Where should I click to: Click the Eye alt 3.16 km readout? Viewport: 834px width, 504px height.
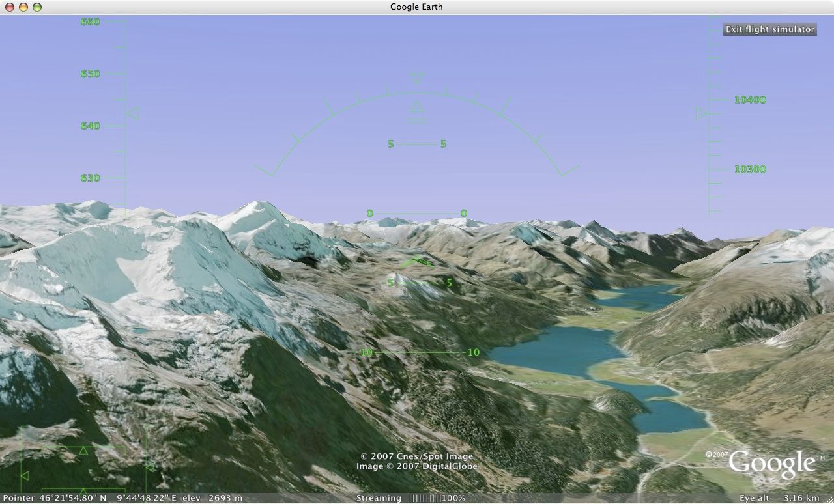tap(779, 498)
